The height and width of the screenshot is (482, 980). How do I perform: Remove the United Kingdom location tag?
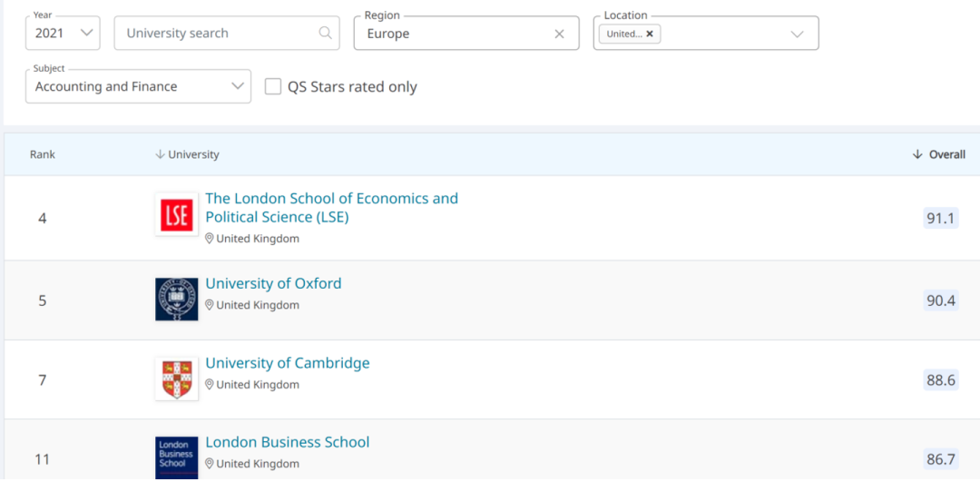(650, 34)
